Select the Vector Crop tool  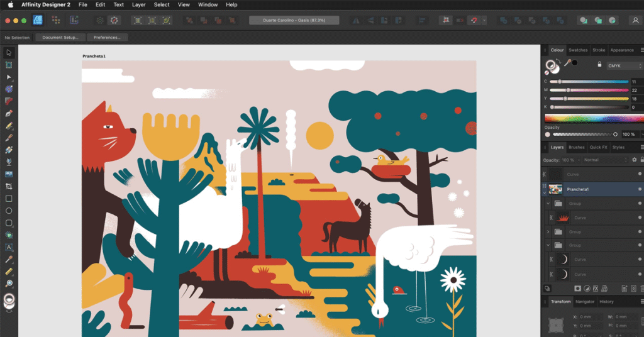coord(9,186)
